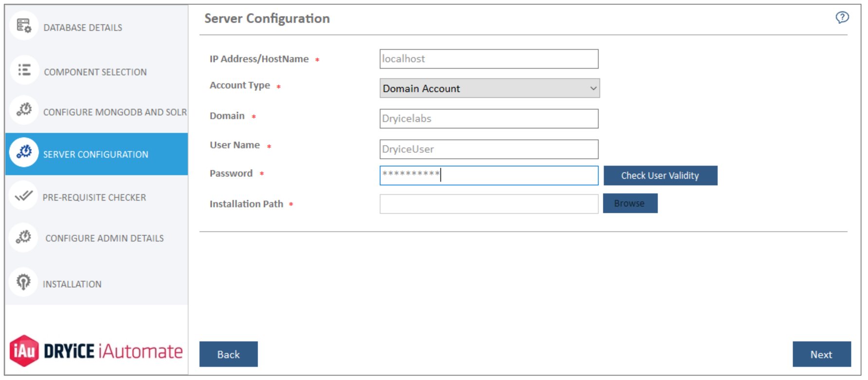Screen dimensions: 868x380
Task: Select the Component Selection step label
Action: 95,72
